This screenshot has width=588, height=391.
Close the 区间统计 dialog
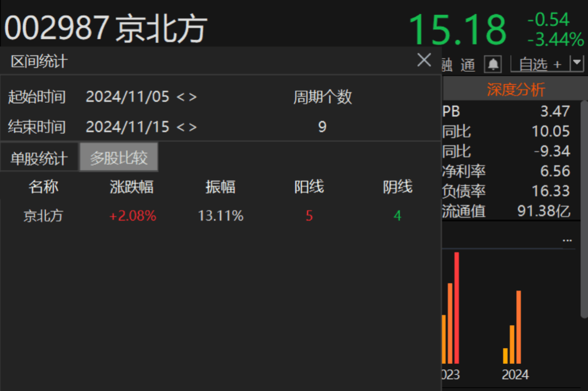[x=424, y=60]
